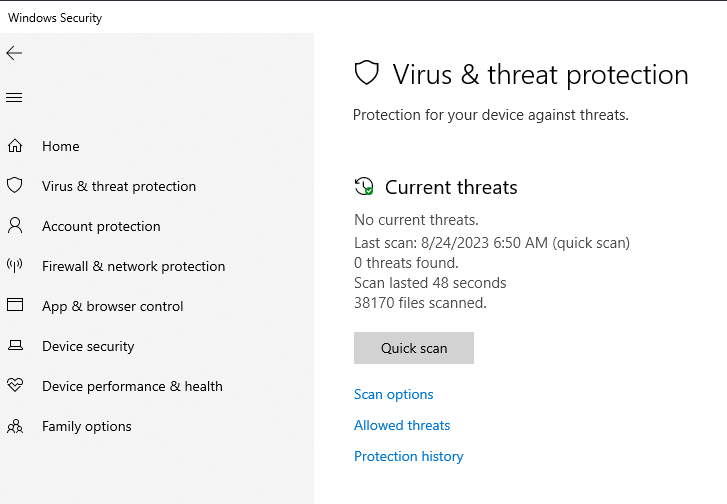
Task: Click the heart health icon
Action: point(15,386)
